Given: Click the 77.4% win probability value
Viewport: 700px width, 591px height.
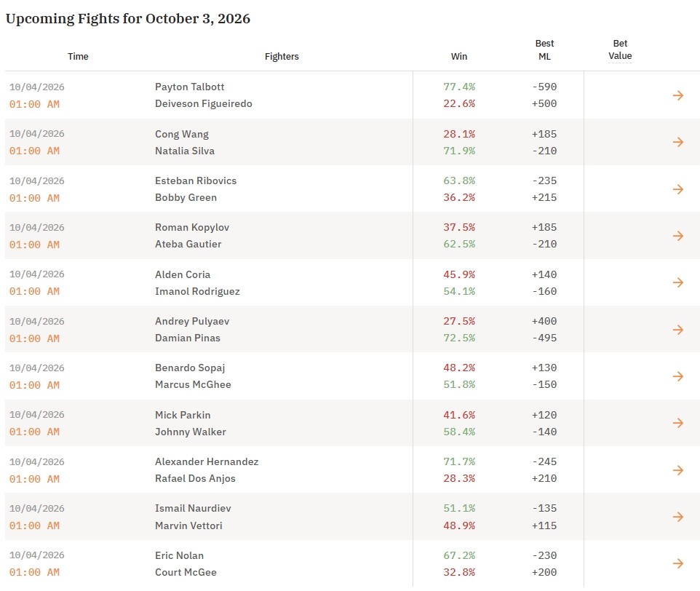Looking at the screenshot, I should click(459, 87).
